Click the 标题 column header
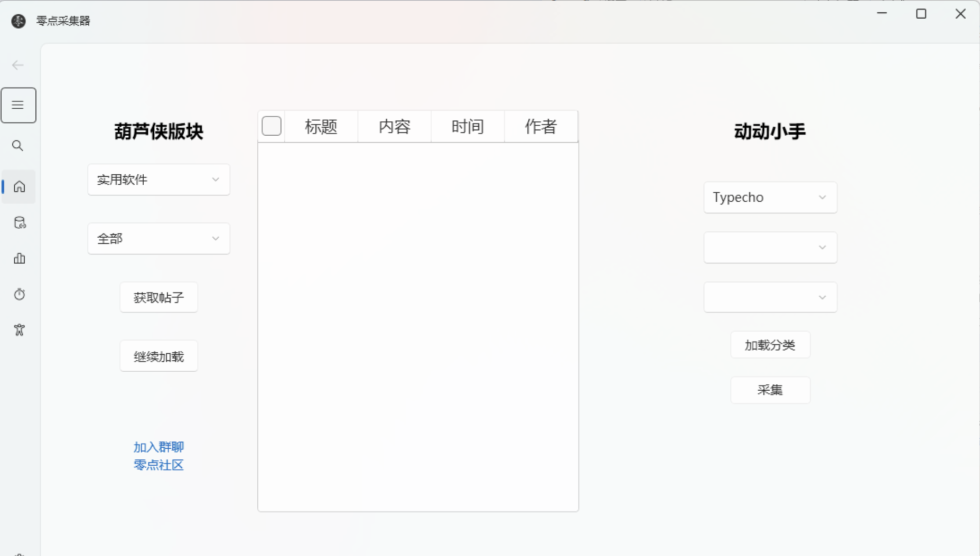This screenshot has width=980, height=556. coord(321,127)
